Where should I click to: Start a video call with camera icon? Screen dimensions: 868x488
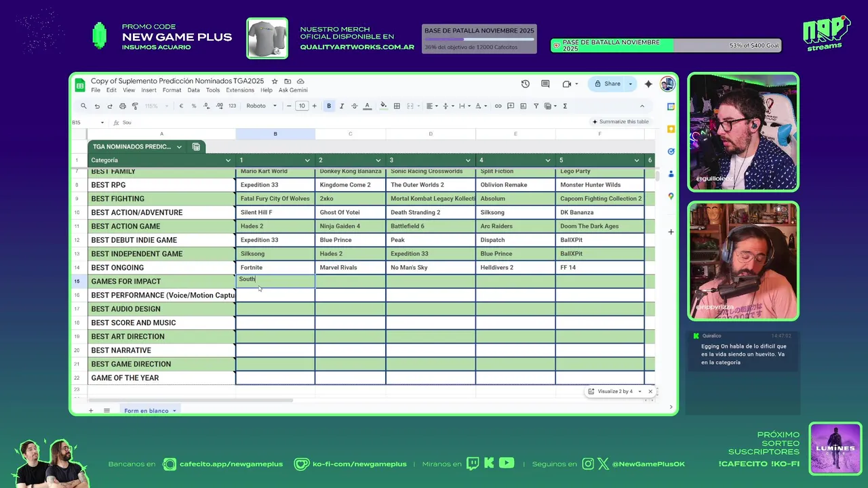click(566, 84)
